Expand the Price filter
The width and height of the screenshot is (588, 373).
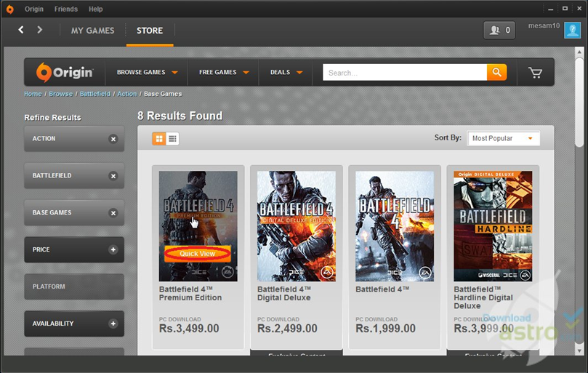coord(113,250)
